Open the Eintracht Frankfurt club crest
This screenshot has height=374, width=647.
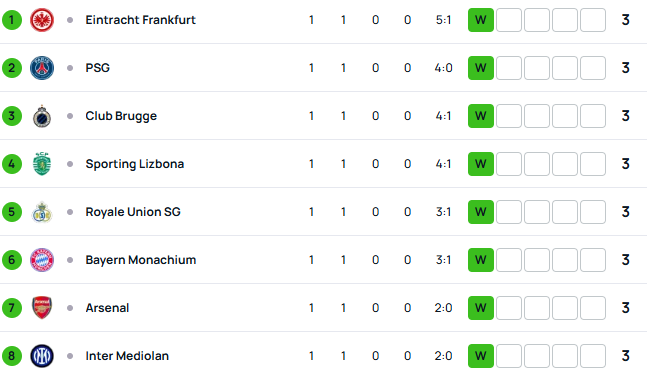coord(42,20)
